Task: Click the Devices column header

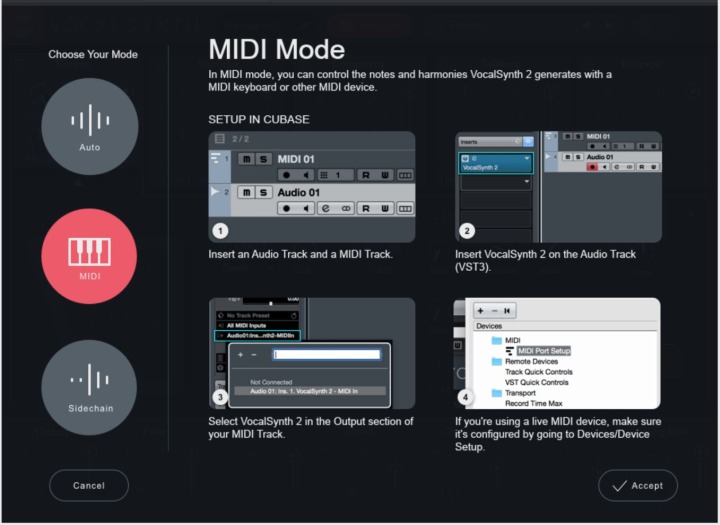Action: tap(566, 326)
